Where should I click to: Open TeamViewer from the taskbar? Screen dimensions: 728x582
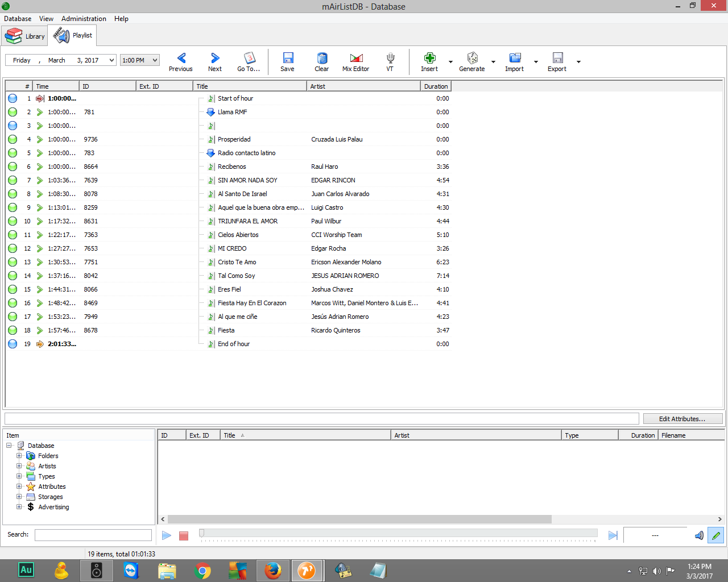coord(131,570)
